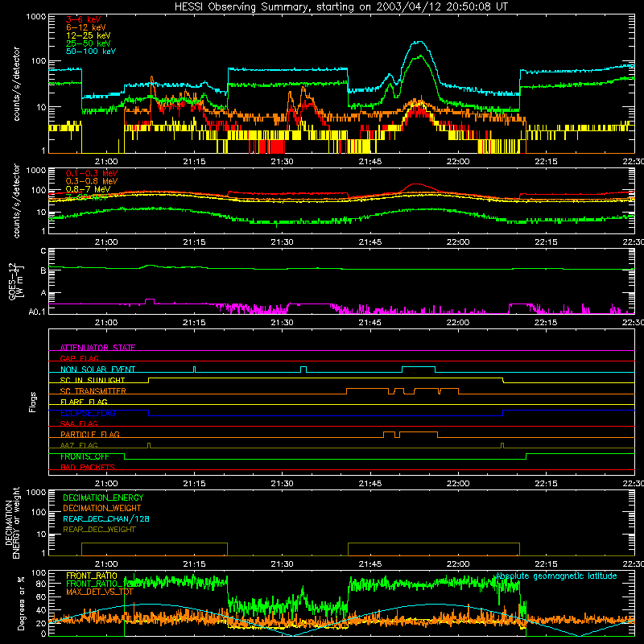Click the 21:15 time tick under Flags panel
This screenshot has width=644, height=644.
(x=194, y=484)
